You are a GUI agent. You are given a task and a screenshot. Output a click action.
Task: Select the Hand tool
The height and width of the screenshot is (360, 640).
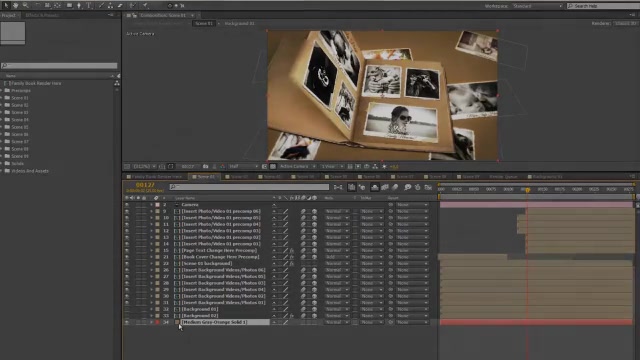pos(16,5)
